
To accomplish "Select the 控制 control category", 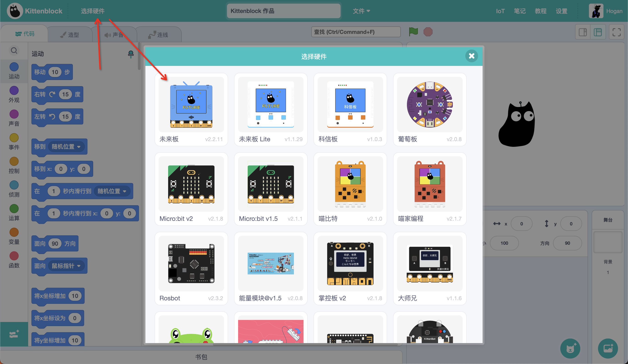I will pyautogui.click(x=14, y=166).
